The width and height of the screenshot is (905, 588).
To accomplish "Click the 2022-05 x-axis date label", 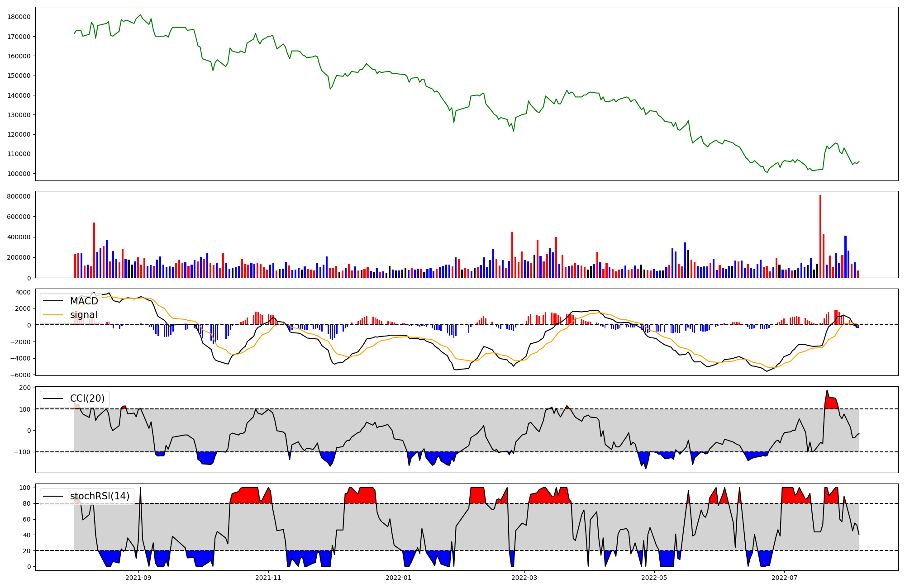I will [x=654, y=578].
